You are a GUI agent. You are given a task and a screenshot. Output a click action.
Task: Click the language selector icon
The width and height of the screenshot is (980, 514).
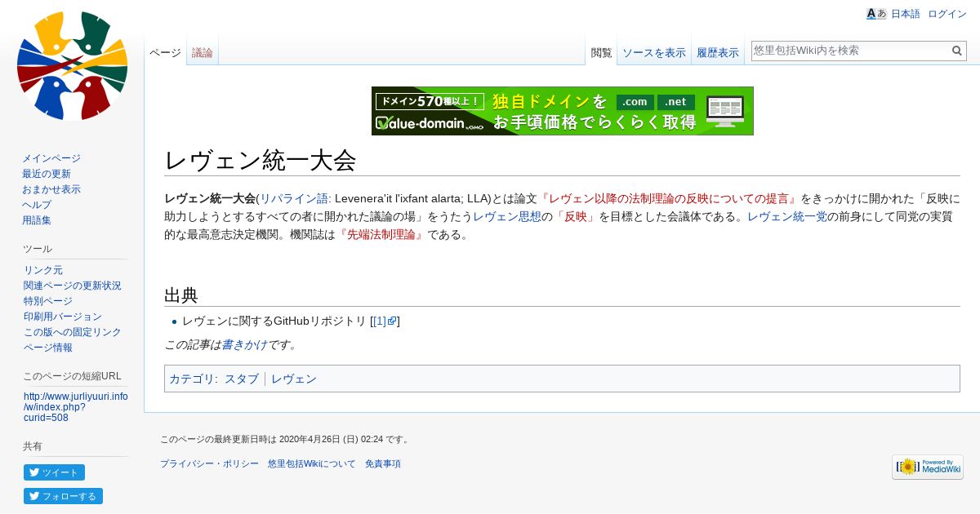876,14
